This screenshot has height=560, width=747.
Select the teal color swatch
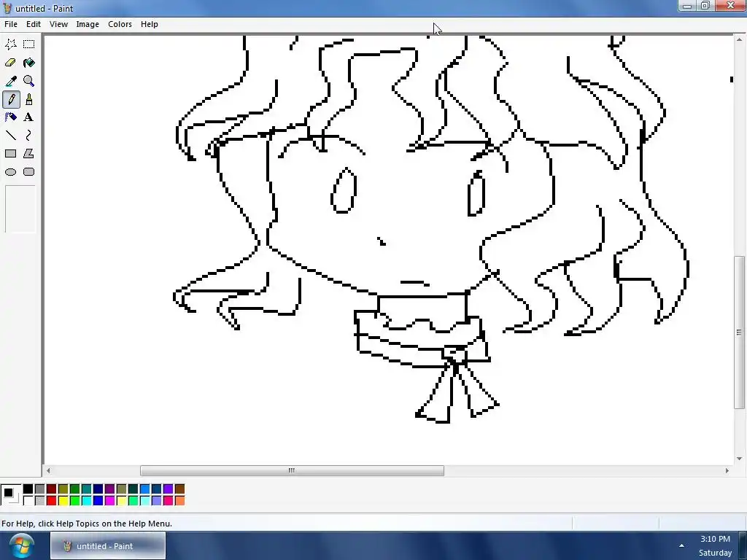tap(86, 489)
